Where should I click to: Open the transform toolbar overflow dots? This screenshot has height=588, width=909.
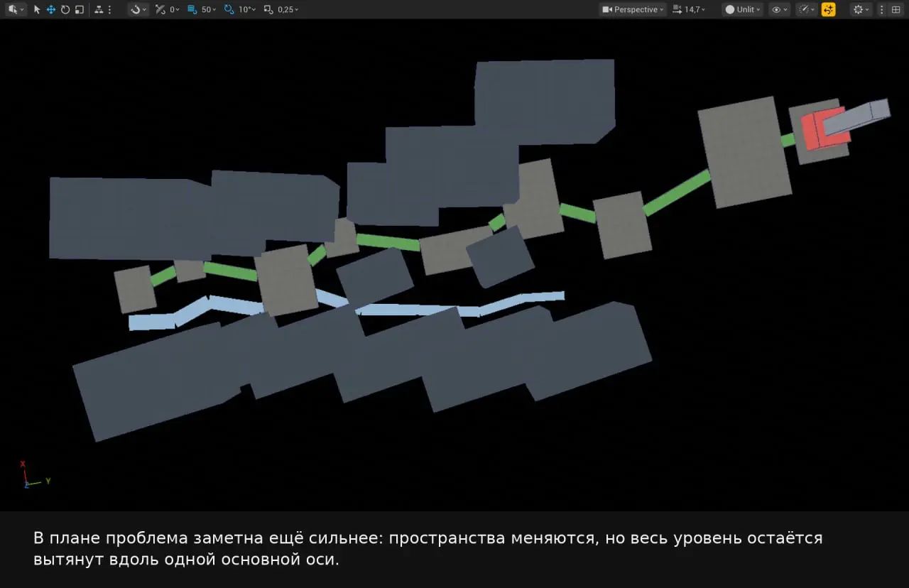[109, 9]
